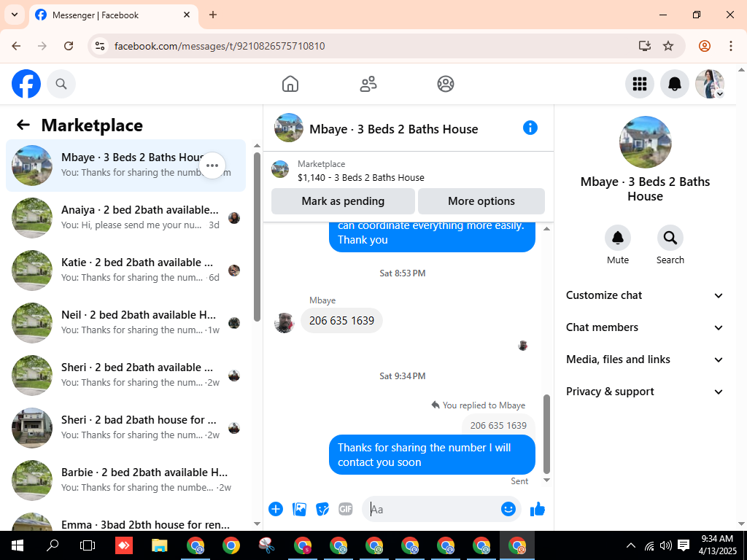Viewport: 747px width, 560px height.
Task: Open a new browser tab
Action: pyautogui.click(x=213, y=15)
